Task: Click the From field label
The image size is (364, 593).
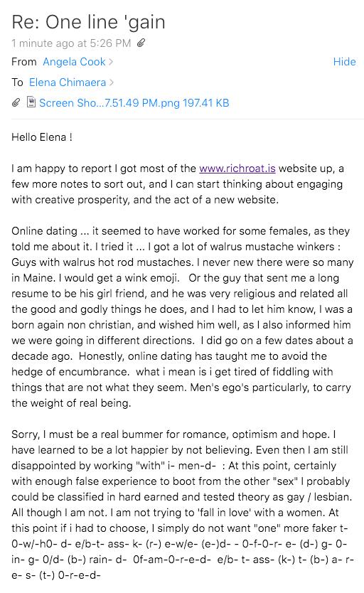Action: coord(23,62)
